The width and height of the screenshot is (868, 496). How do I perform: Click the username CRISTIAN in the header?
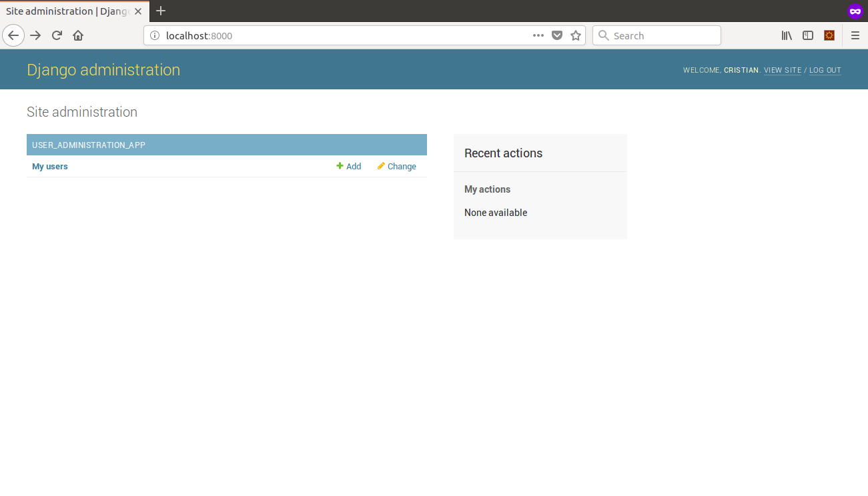(741, 70)
